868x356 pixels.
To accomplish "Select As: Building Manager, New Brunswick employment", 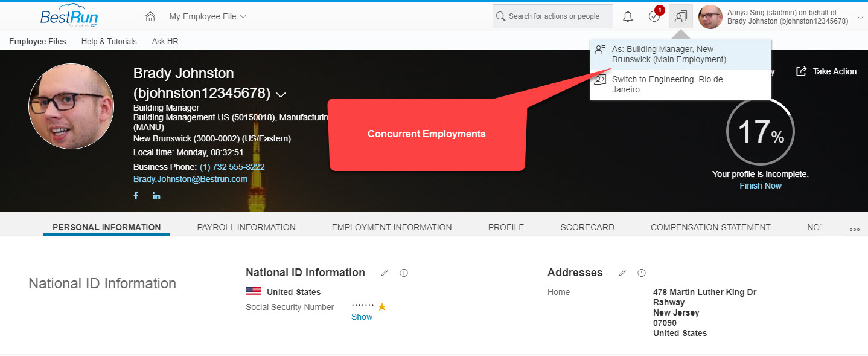I will coord(681,54).
